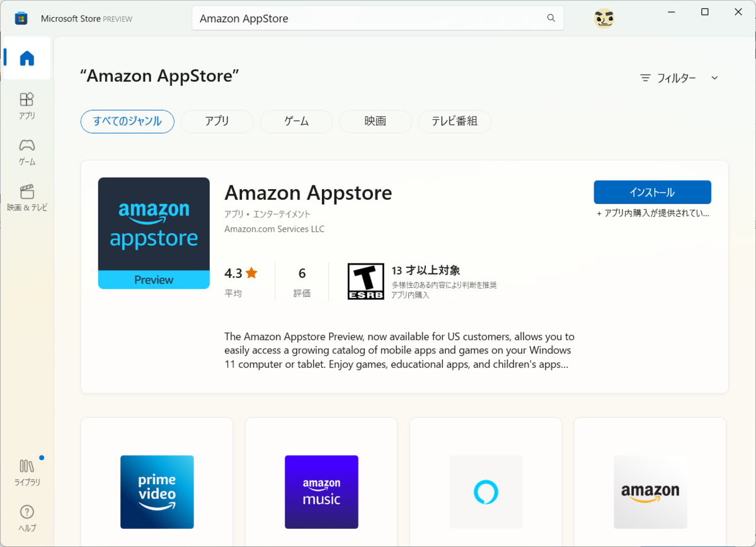This screenshot has height=547, width=756.
Task: Click the Microsoft Store logo icon
Action: (x=21, y=18)
